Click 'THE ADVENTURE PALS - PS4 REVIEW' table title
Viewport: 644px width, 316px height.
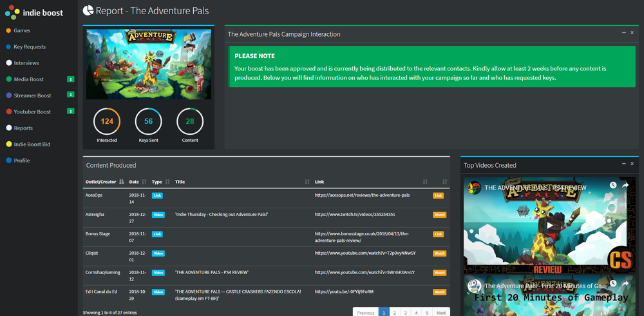(212, 272)
